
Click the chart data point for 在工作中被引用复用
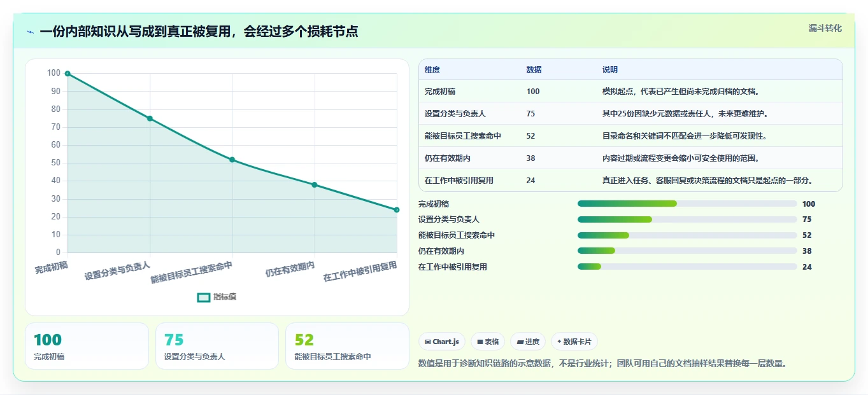(397, 210)
